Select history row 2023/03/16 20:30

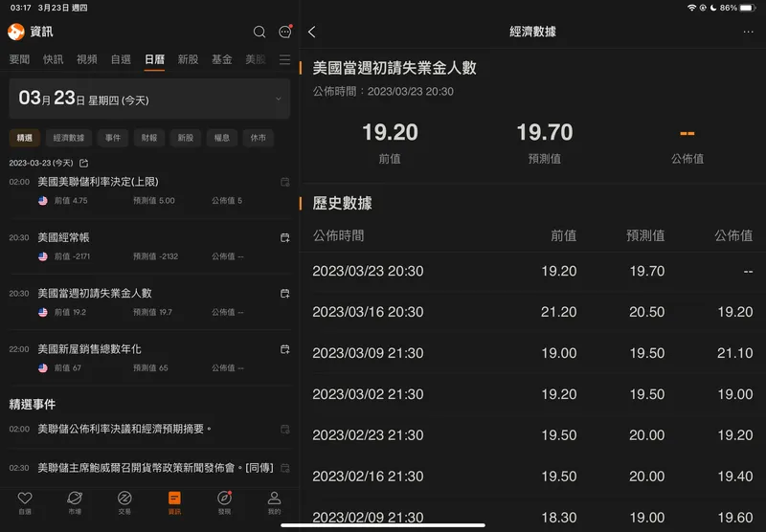pyautogui.click(x=532, y=312)
